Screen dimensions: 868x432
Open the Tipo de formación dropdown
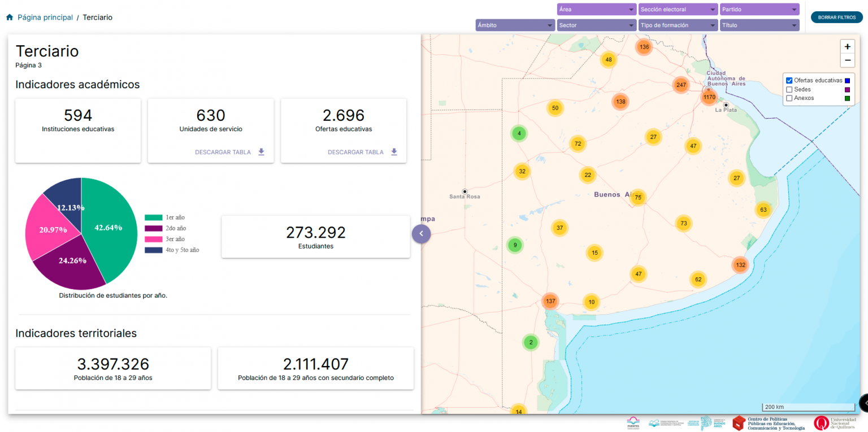click(x=678, y=25)
